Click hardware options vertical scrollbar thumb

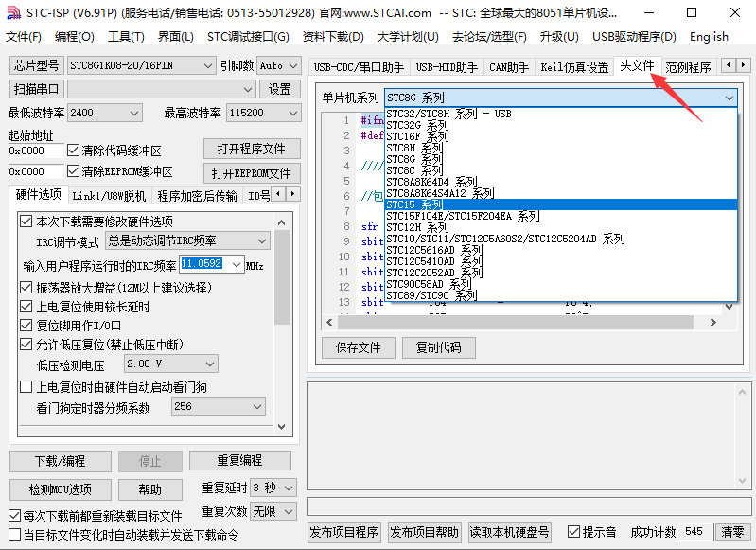coord(282,277)
